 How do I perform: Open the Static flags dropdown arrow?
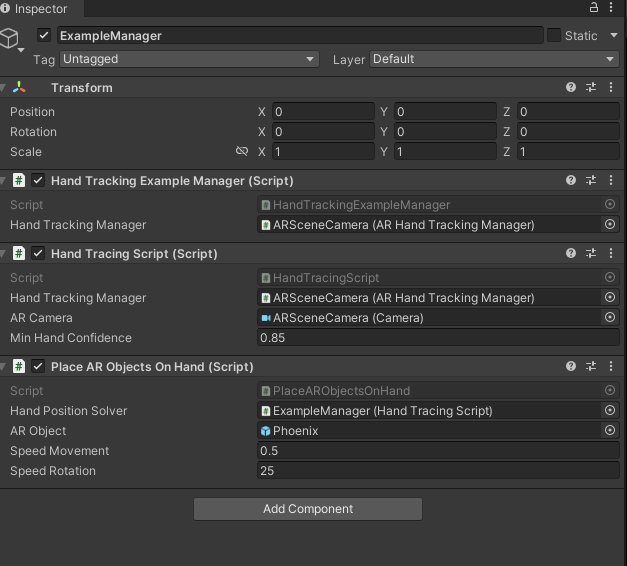point(613,35)
